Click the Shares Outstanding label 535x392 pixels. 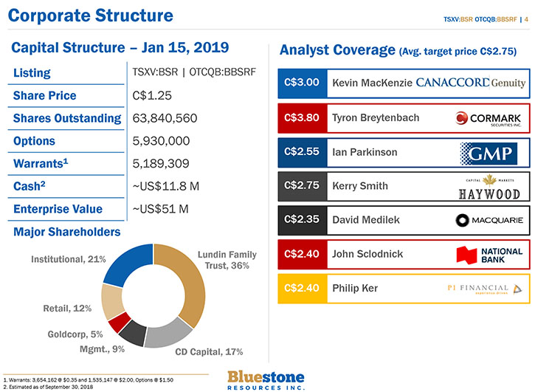(67, 119)
